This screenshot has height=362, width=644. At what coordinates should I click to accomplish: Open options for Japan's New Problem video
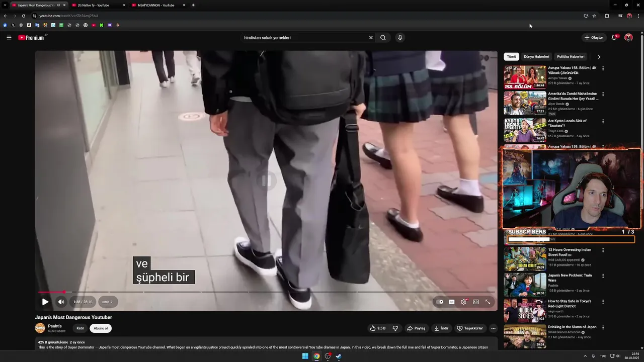coord(603,276)
